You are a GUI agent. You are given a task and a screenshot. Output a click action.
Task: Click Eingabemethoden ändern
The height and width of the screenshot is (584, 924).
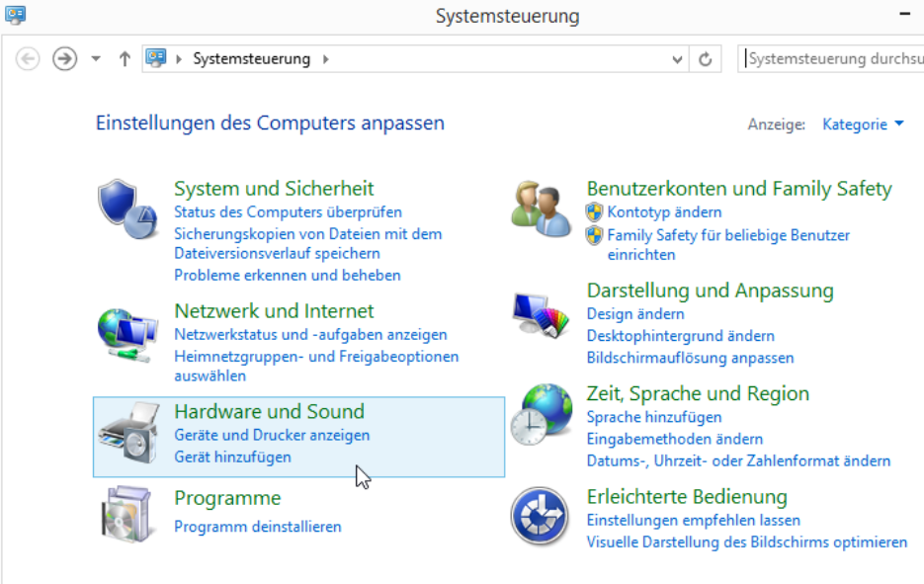[675, 439]
